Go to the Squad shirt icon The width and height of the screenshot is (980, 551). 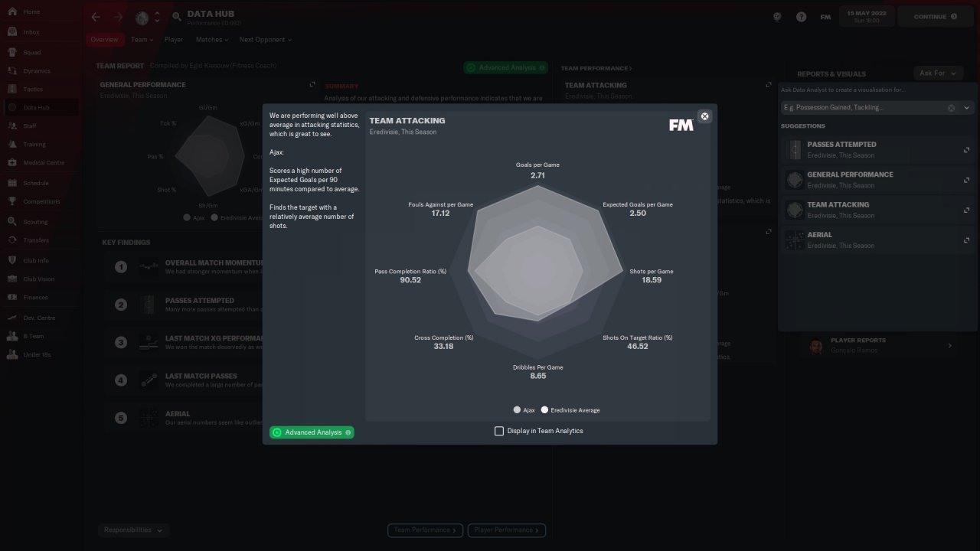click(12, 52)
